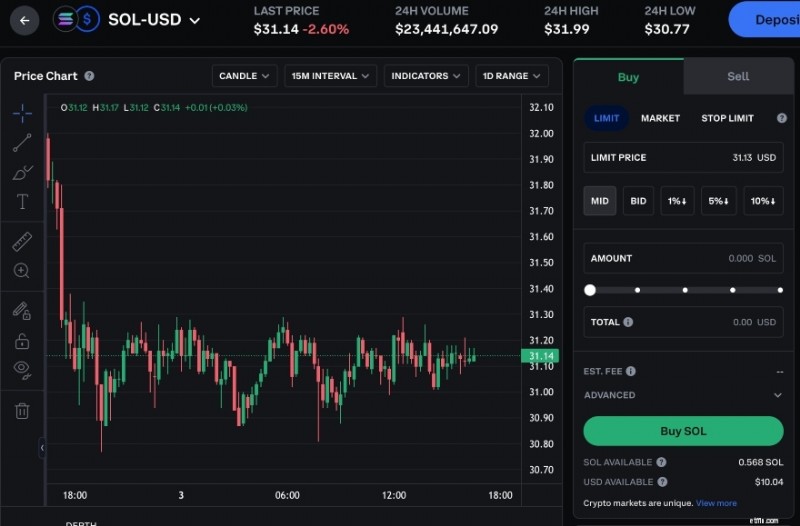Show Total info icon
The width and height of the screenshot is (800, 526).
628,322
